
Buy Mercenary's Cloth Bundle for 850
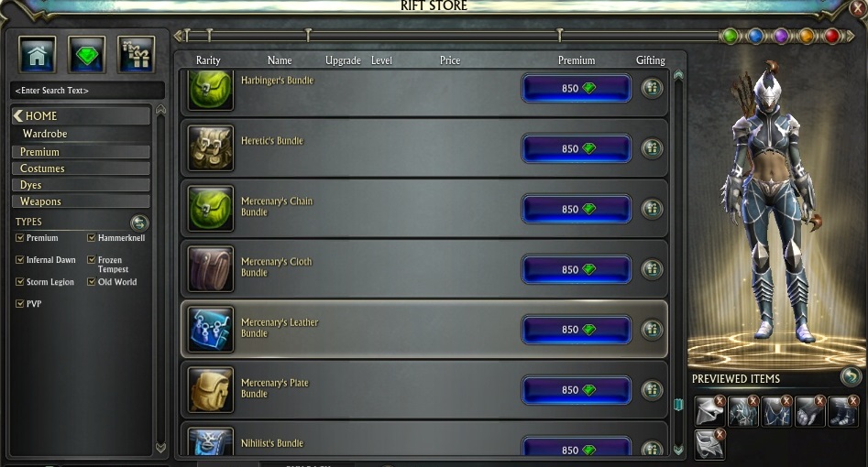[577, 269]
